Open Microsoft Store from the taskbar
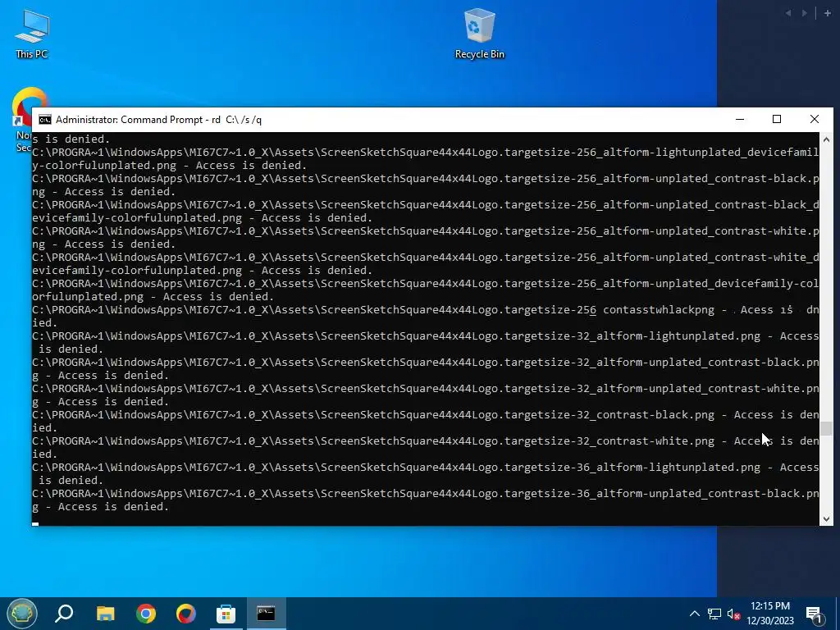 (226, 614)
